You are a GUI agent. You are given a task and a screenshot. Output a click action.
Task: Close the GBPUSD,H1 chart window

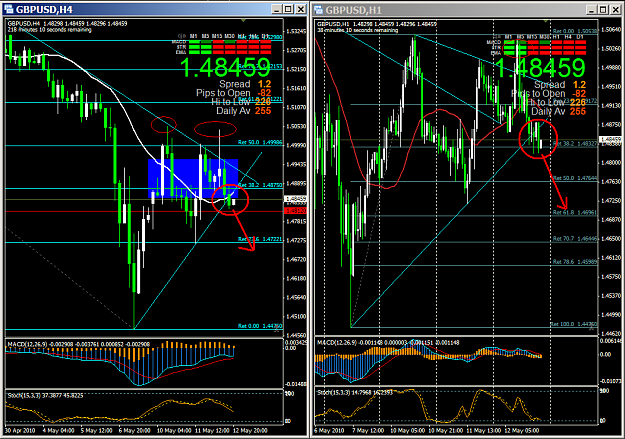tap(616, 9)
